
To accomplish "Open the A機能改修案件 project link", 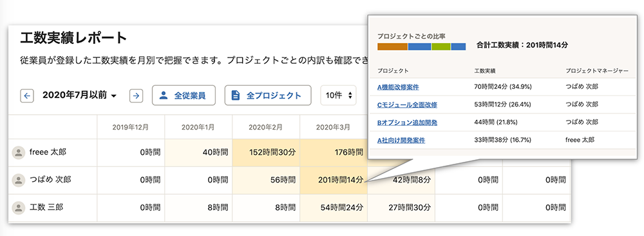I will click(398, 87).
